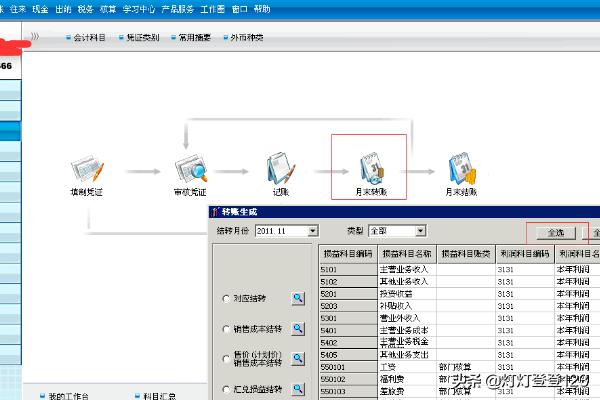Open the 科目汇总 link
This screenshot has height=400, width=600.
click(155, 396)
